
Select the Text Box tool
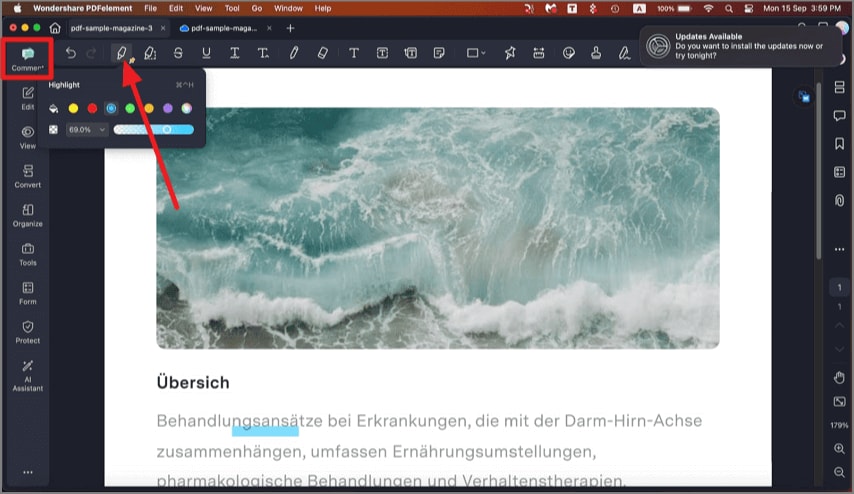pyautogui.click(x=382, y=53)
